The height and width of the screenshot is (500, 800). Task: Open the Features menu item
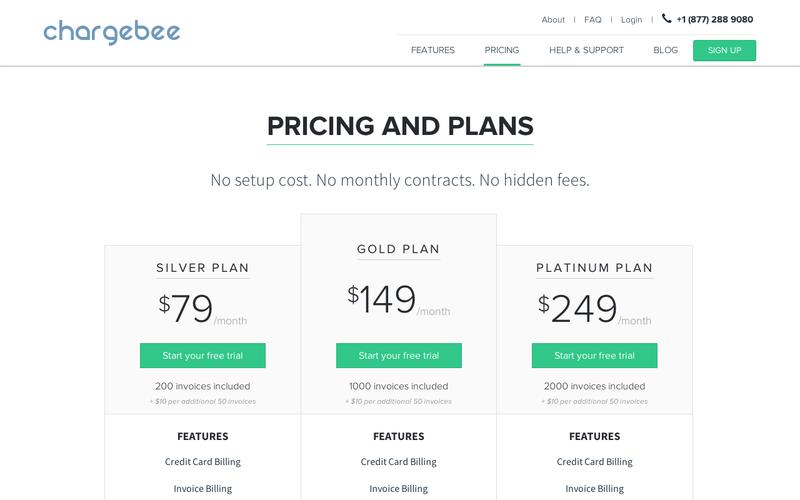pyautogui.click(x=432, y=50)
